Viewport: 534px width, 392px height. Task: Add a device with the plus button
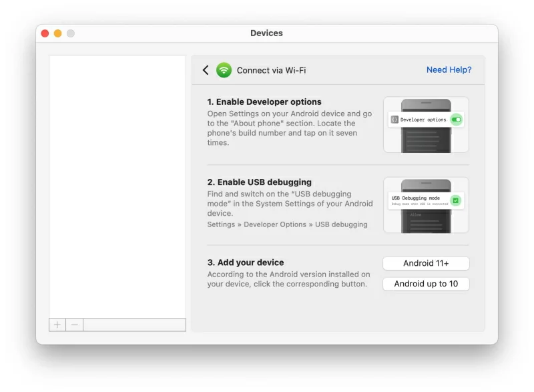57,325
